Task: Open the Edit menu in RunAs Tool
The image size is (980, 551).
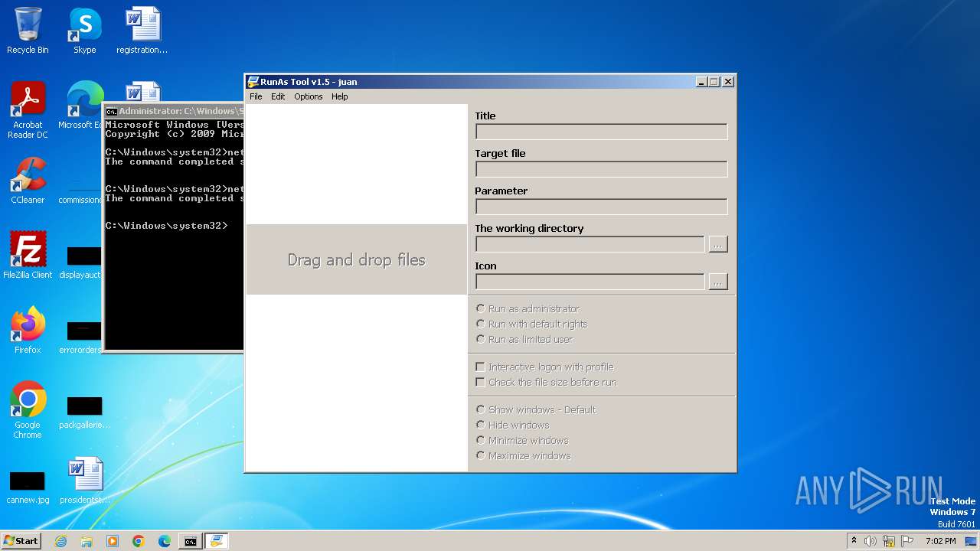Action: pyautogui.click(x=278, y=96)
